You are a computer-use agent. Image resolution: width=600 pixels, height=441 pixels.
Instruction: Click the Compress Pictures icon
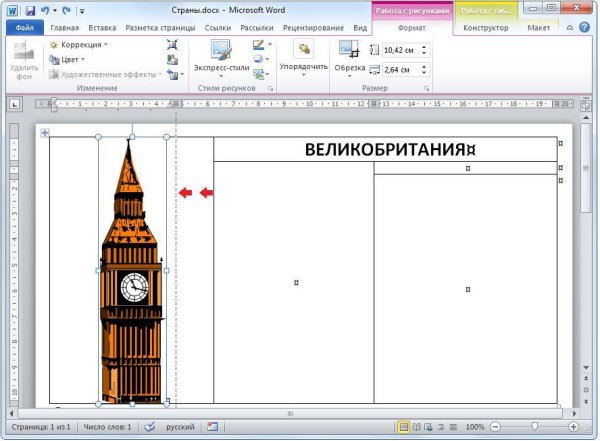tap(172, 45)
